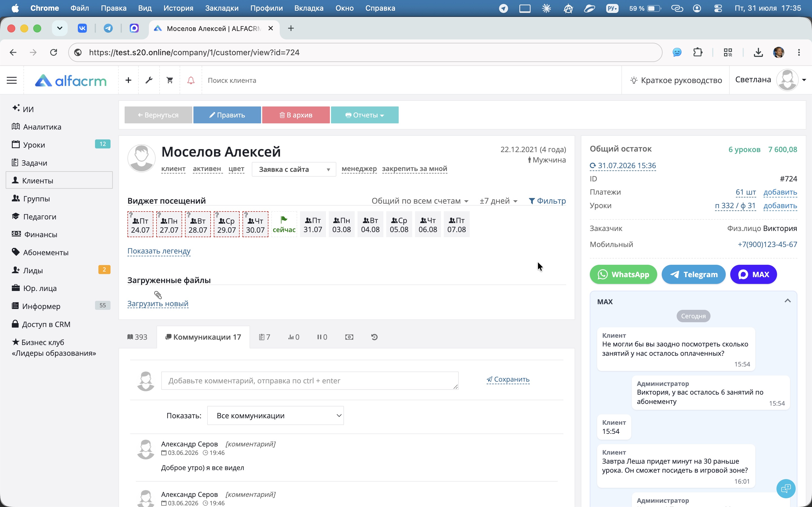Viewport: 812px width, 507px height.
Task: Expand the 'Все коммуникации' filter dropdown
Action: coord(275,415)
